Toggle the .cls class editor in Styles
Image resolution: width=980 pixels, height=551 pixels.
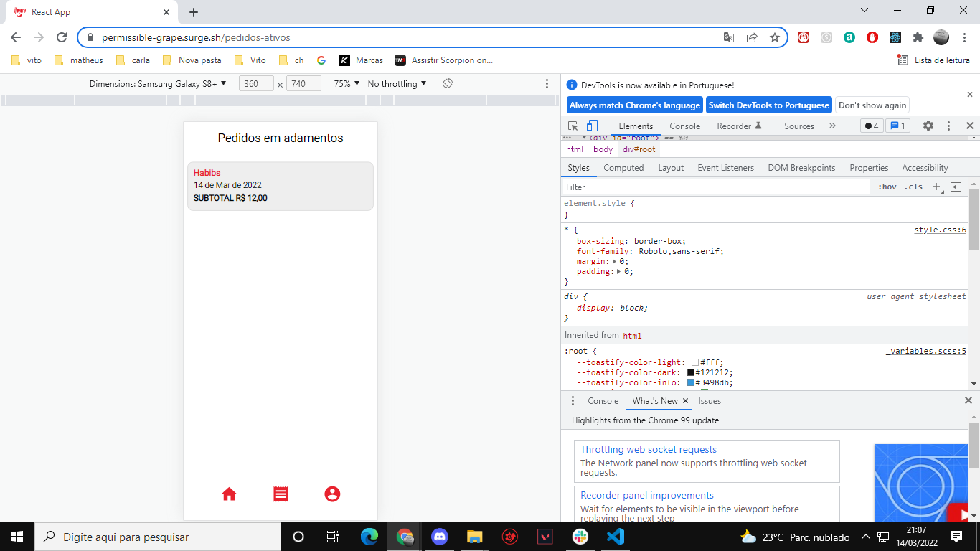(x=914, y=187)
